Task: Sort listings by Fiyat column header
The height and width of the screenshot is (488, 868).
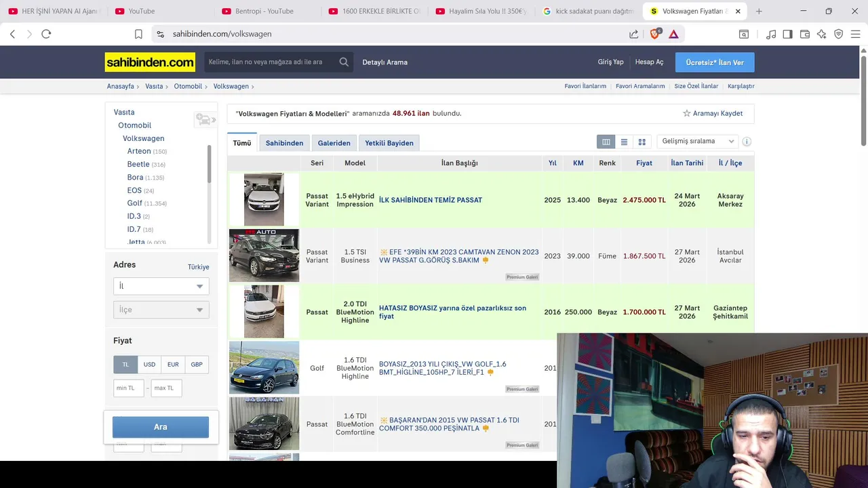Action: pos(644,163)
